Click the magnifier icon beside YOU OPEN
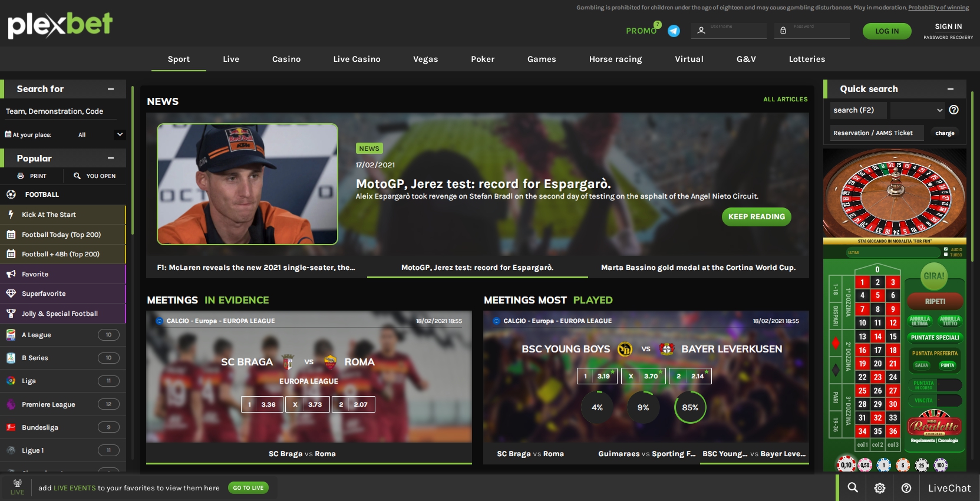980x501 pixels. [77, 176]
